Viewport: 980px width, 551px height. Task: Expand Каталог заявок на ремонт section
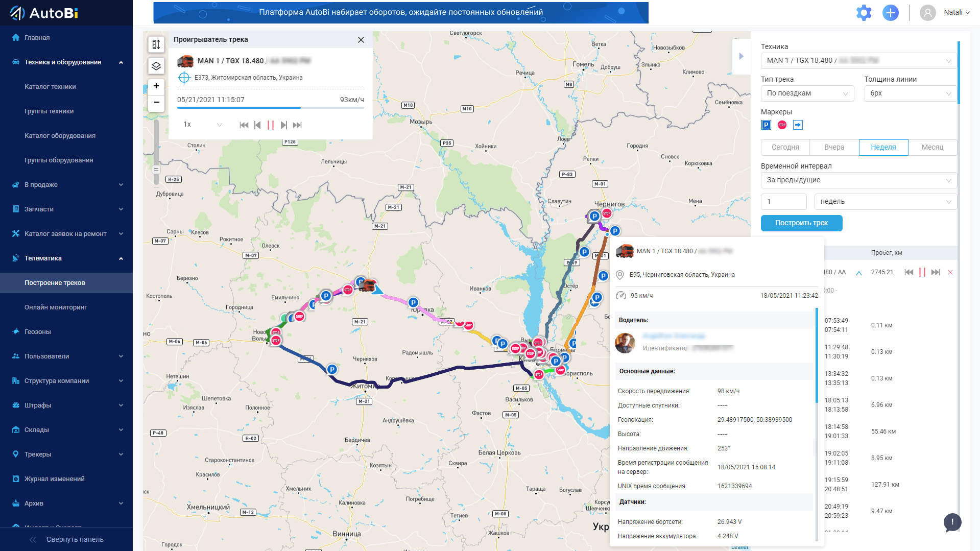point(66,234)
